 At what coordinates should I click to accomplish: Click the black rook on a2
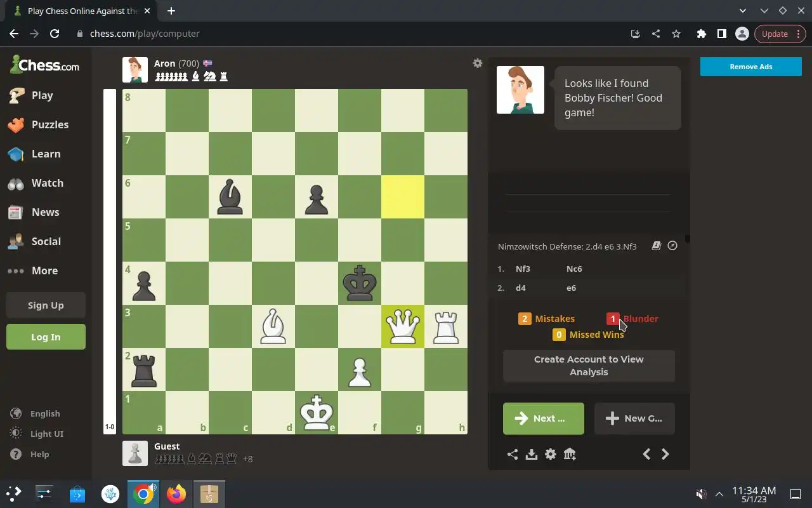[x=144, y=370]
